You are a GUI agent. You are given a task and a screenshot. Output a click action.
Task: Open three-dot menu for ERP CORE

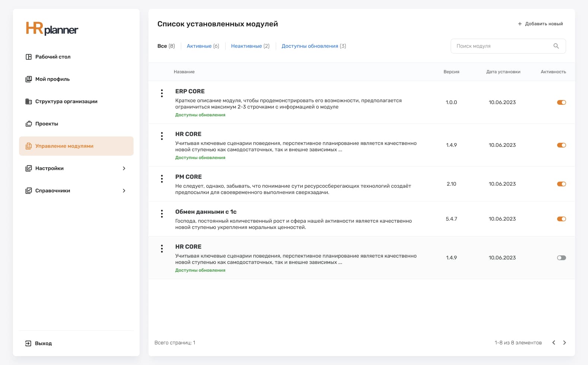162,93
